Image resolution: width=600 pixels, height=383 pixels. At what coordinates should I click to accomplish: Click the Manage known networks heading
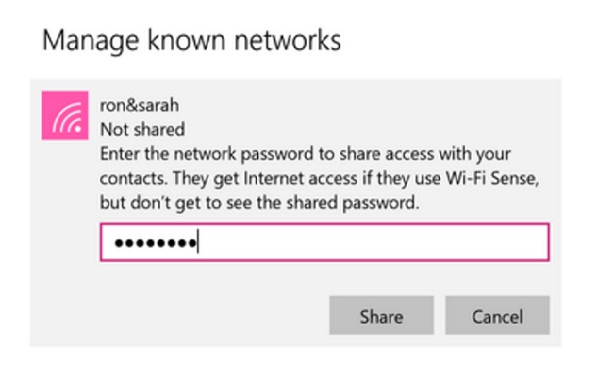point(191,41)
